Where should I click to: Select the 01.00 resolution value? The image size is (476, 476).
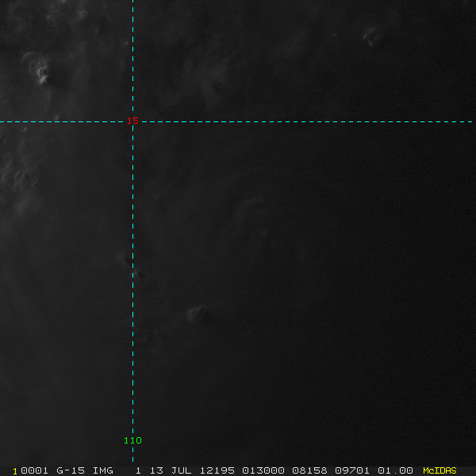(x=395, y=470)
